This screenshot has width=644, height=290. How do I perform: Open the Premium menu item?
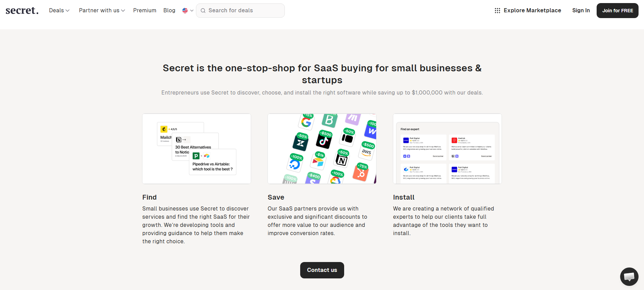tap(145, 11)
